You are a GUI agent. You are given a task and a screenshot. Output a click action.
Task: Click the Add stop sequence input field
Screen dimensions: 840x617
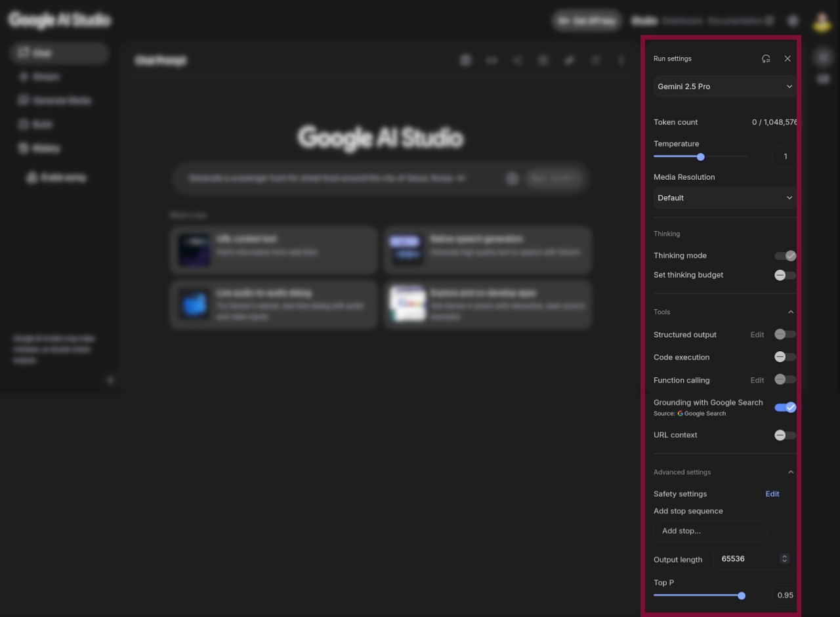click(711, 531)
